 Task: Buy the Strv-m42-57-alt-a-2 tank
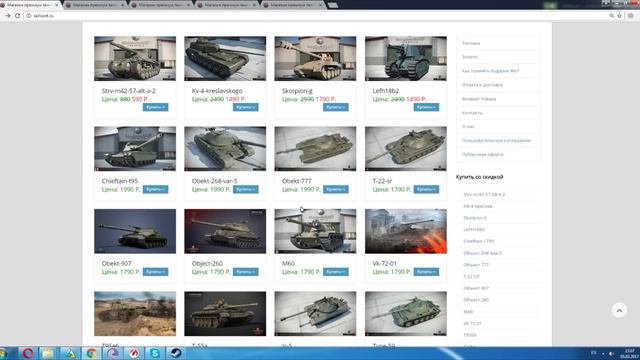pyautogui.click(x=155, y=107)
